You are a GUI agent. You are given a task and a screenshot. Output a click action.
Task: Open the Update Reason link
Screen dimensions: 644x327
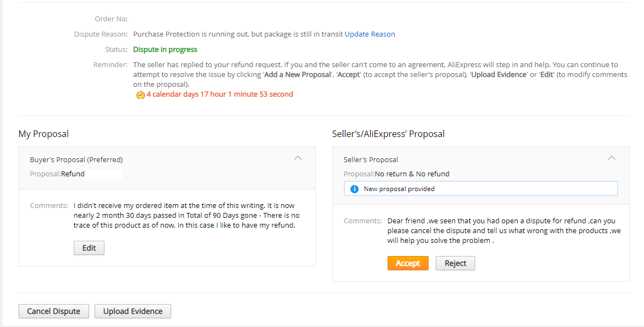370,34
